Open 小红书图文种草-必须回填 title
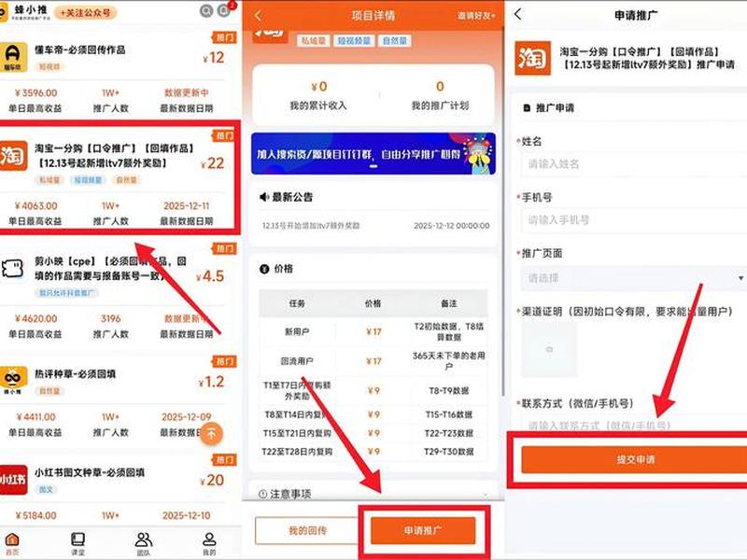747x560 pixels. tap(90, 472)
